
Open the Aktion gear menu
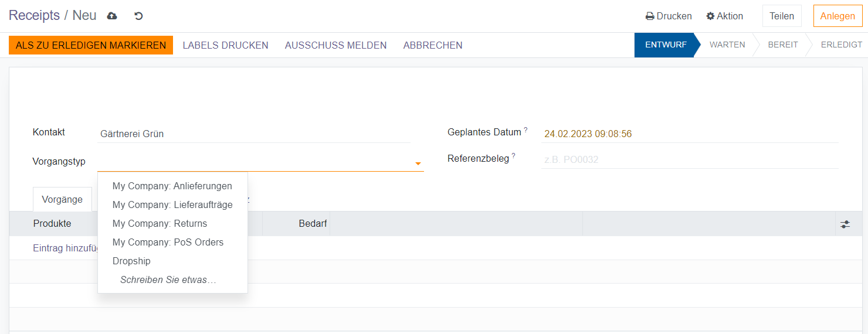(724, 16)
